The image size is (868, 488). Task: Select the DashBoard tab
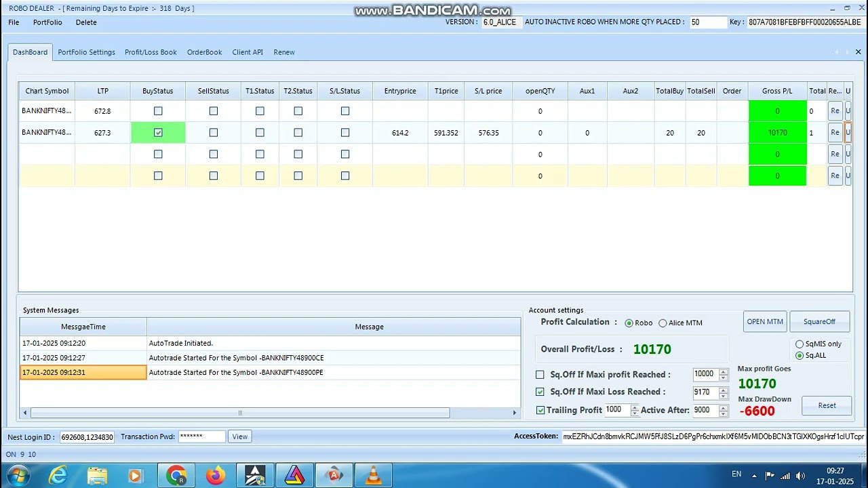pyautogui.click(x=30, y=52)
